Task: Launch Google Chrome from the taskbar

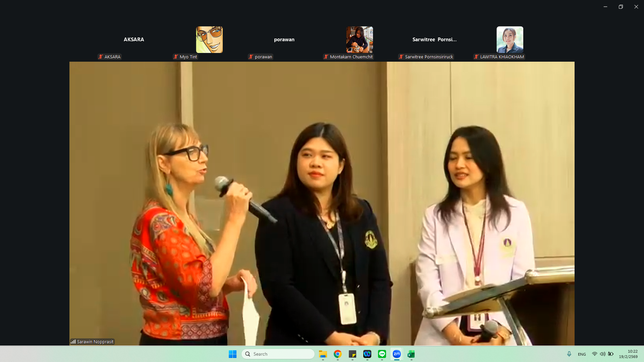Action: tap(338, 354)
